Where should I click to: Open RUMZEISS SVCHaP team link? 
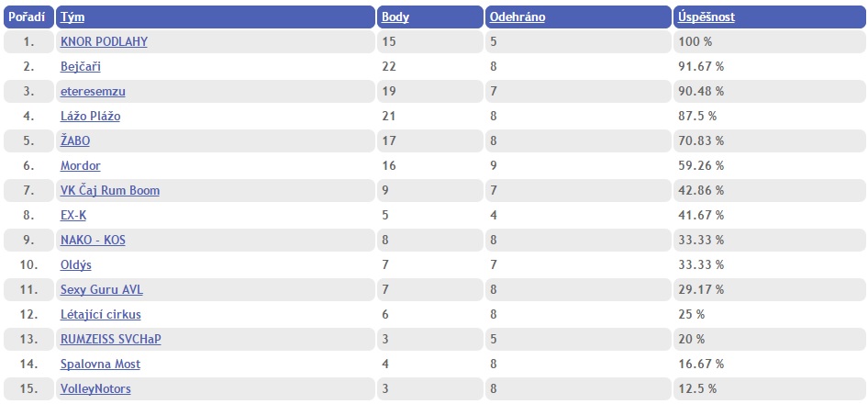[111, 339]
